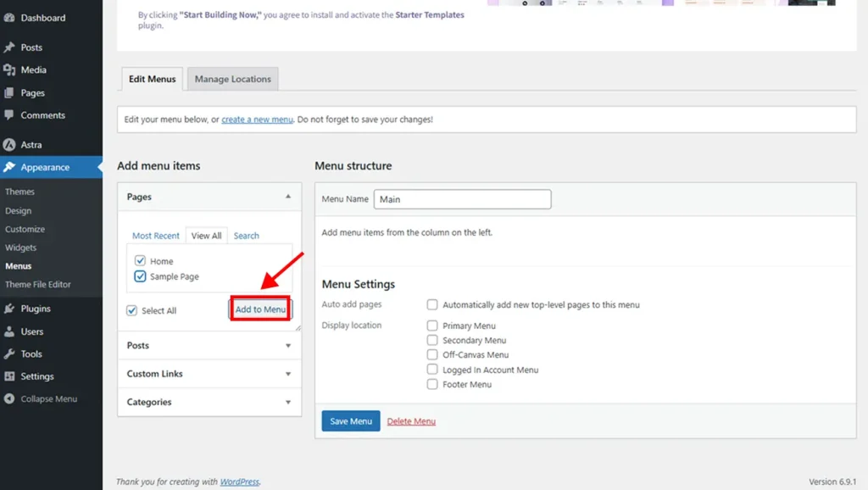
Task: Click inside the Menu Name field
Action: pos(462,198)
